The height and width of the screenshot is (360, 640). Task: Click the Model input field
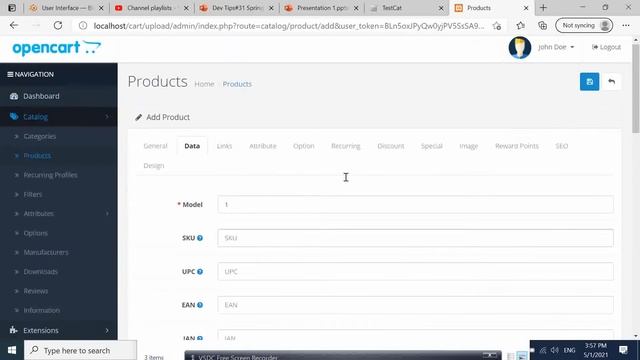(415, 204)
